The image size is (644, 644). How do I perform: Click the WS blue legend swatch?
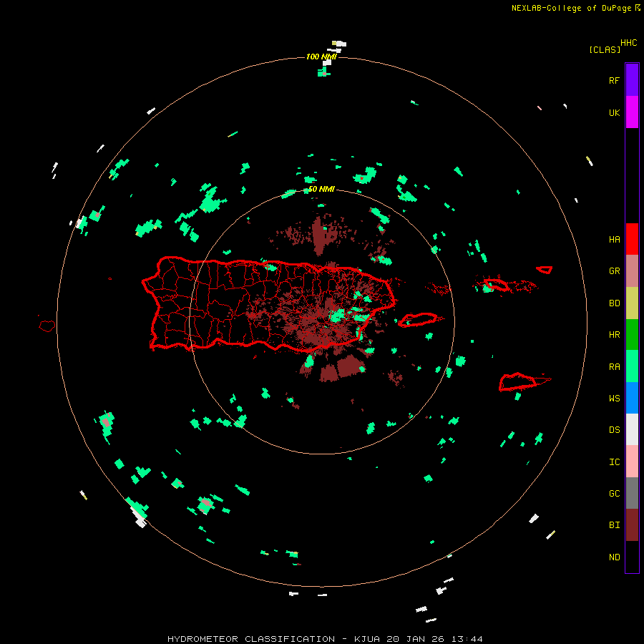click(x=632, y=398)
